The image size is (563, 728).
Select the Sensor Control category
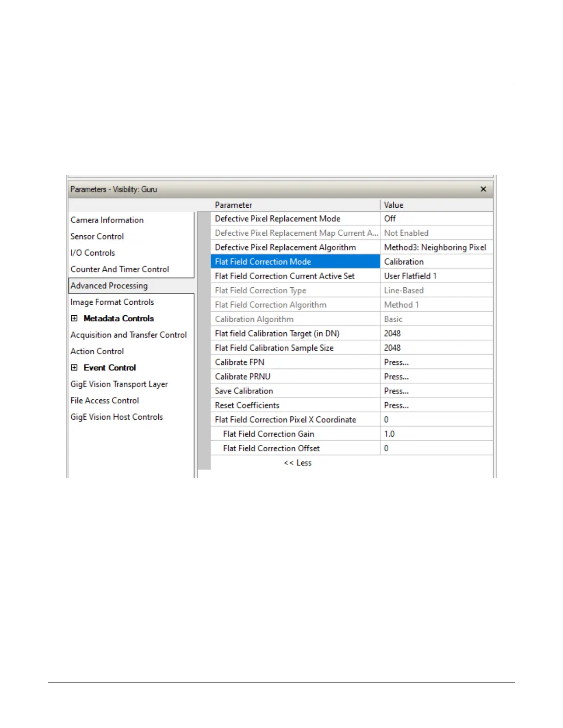tap(97, 237)
